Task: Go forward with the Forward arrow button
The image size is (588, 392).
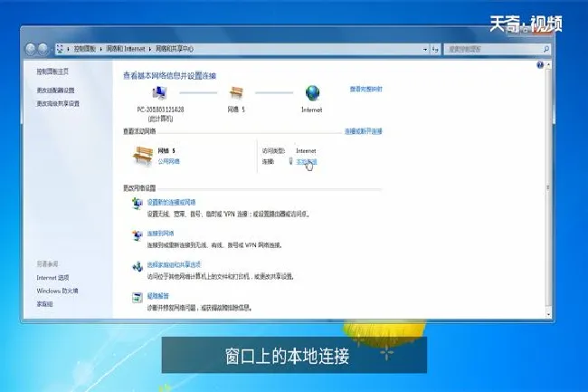Action: tap(43, 48)
